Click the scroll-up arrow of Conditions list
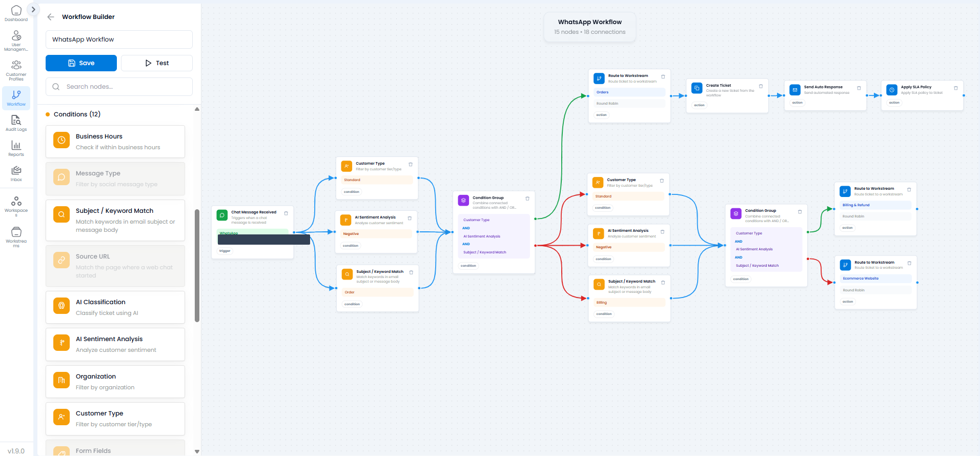The width and height of the screenshot is (980, 456). pos(197,109)
